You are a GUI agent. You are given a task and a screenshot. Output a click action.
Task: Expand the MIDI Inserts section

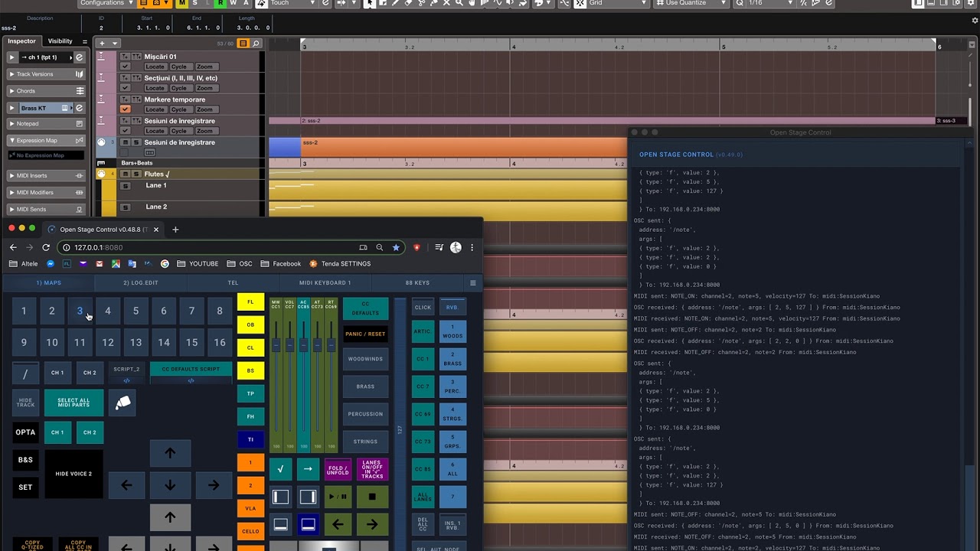11,175
